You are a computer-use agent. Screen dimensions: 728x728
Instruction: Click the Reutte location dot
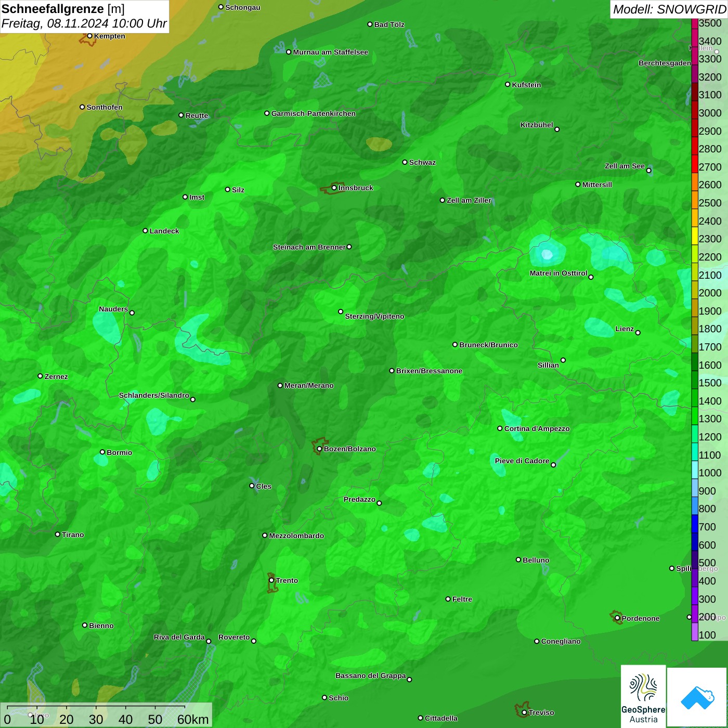[181, 115]
